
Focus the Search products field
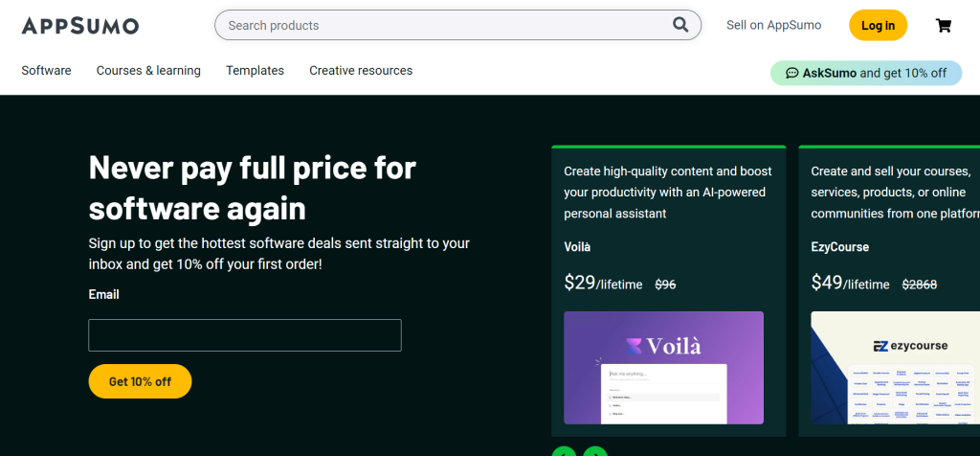tap(440, 25)
